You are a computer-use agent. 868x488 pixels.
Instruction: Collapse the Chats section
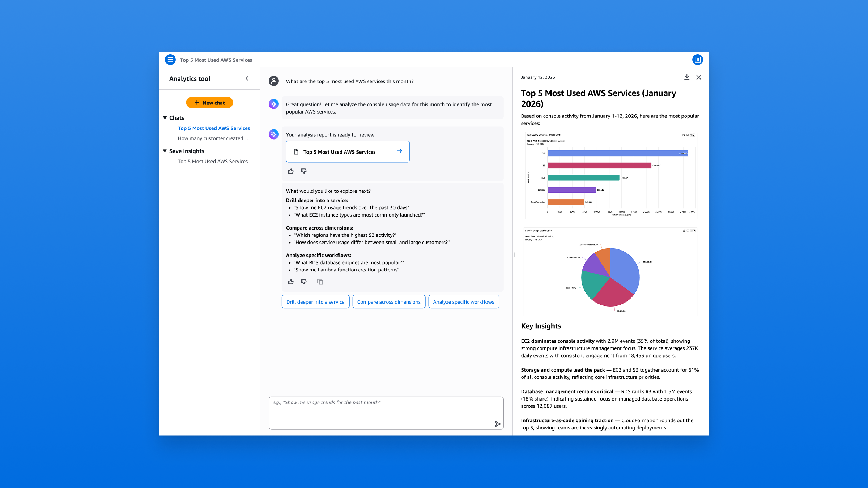(x=165, y=118)
